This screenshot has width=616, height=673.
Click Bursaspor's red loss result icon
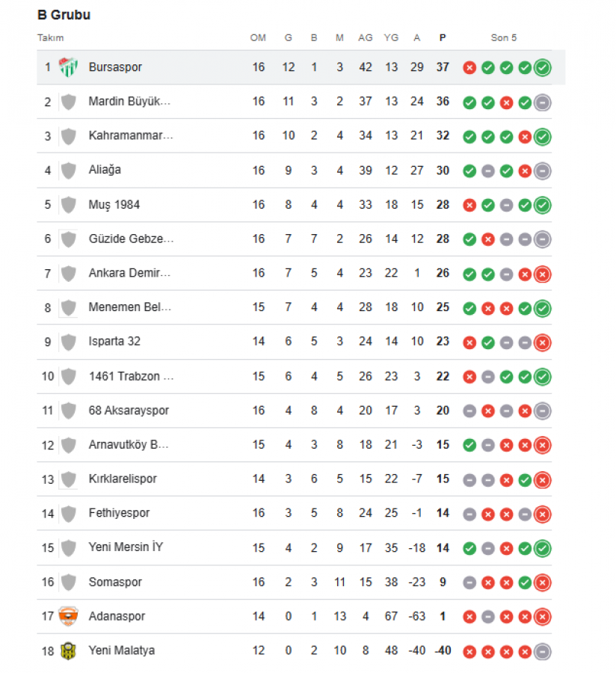click(469, 68)
